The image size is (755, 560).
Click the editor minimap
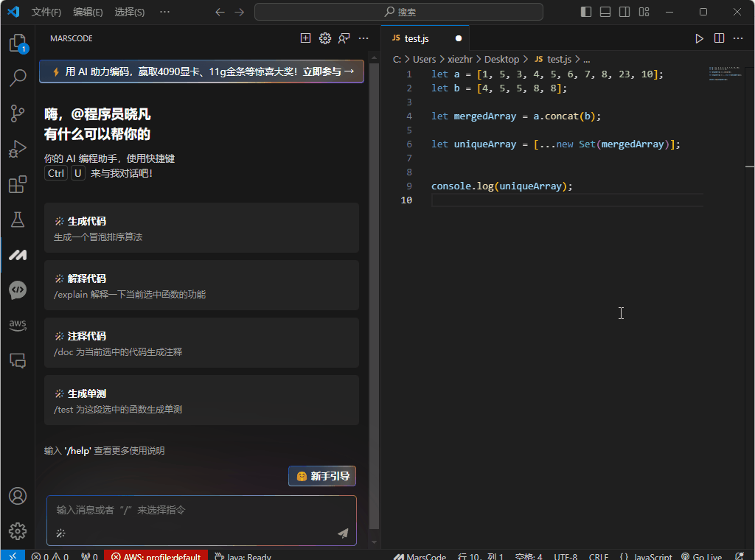pyautogui.click(x=726, y=74)
